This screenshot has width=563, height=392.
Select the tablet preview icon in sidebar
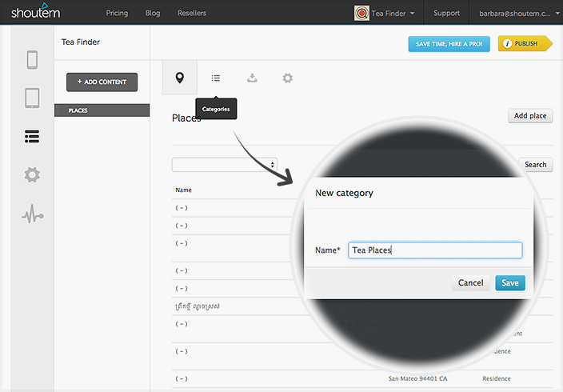pos(32,98)
